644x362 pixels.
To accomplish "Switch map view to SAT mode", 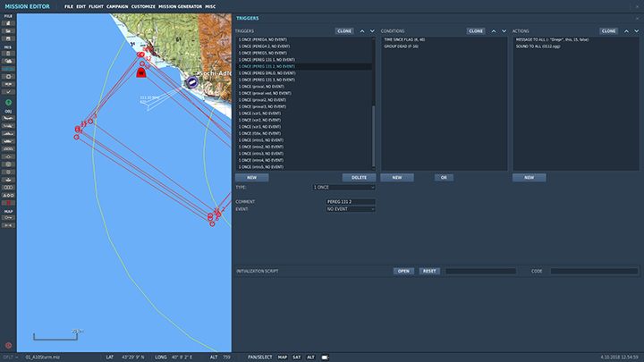I will [x=296, y=357].
